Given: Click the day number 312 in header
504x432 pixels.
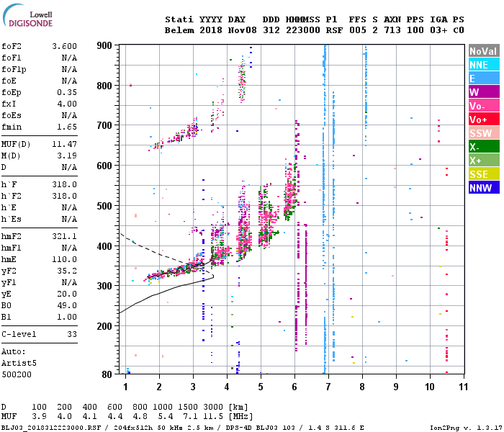Looking at the screenshot, I should [271, 30].
